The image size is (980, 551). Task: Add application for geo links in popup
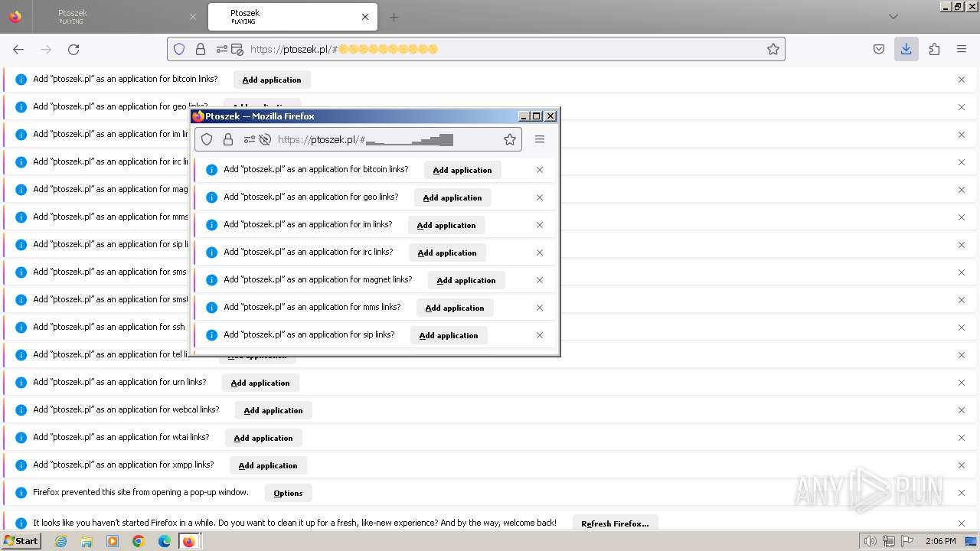tap(452, 197)
